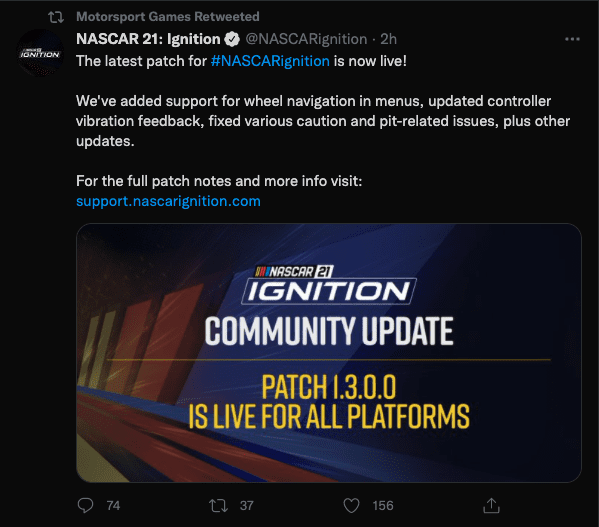Open the @NASCARignition handle
Image resolution: width=599 pixels, height=527 pixels.
(x=306, y=39)
